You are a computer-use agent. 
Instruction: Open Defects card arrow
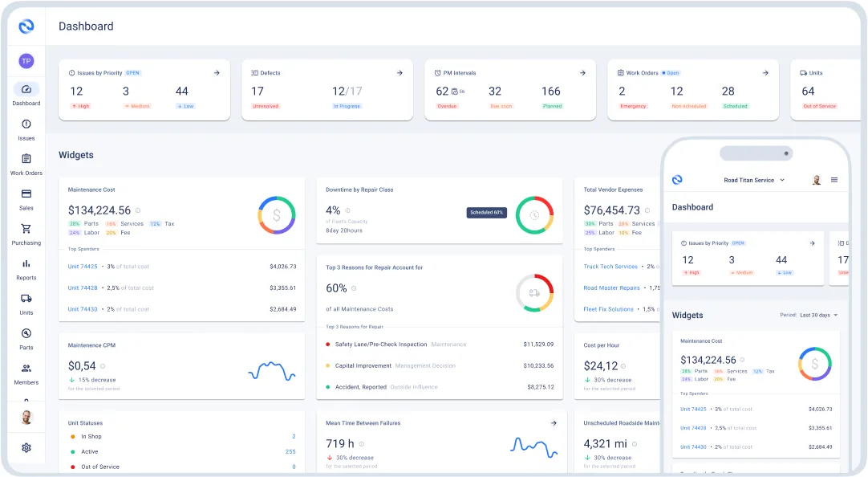click(400, 73)
